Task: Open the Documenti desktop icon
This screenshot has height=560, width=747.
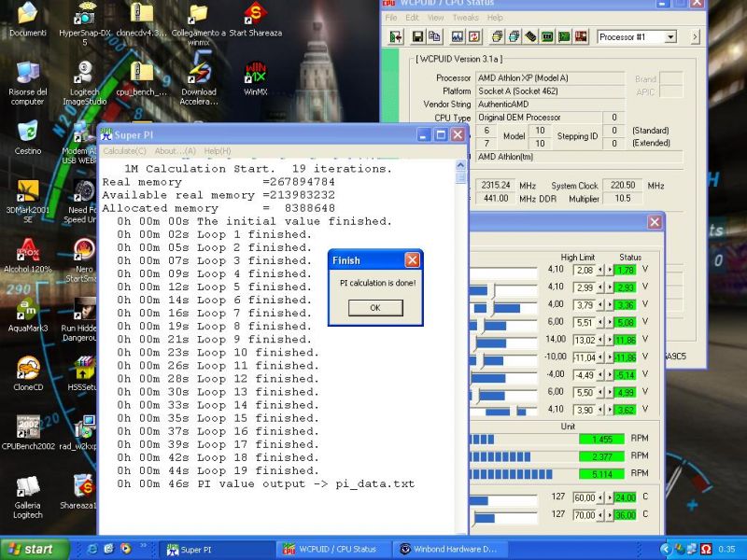Action: pos(28,20)
